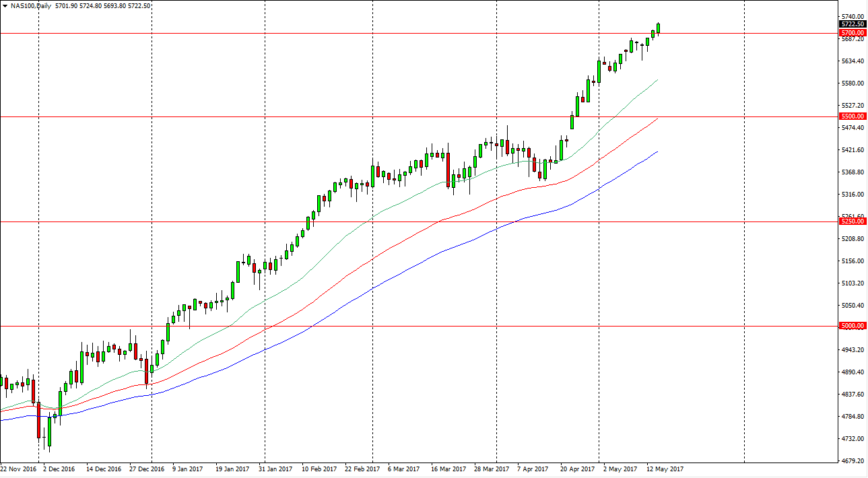The image size is (868, 478).
Task: Click the 22 Nov 2016 date label
Action: tap(19, 467)
